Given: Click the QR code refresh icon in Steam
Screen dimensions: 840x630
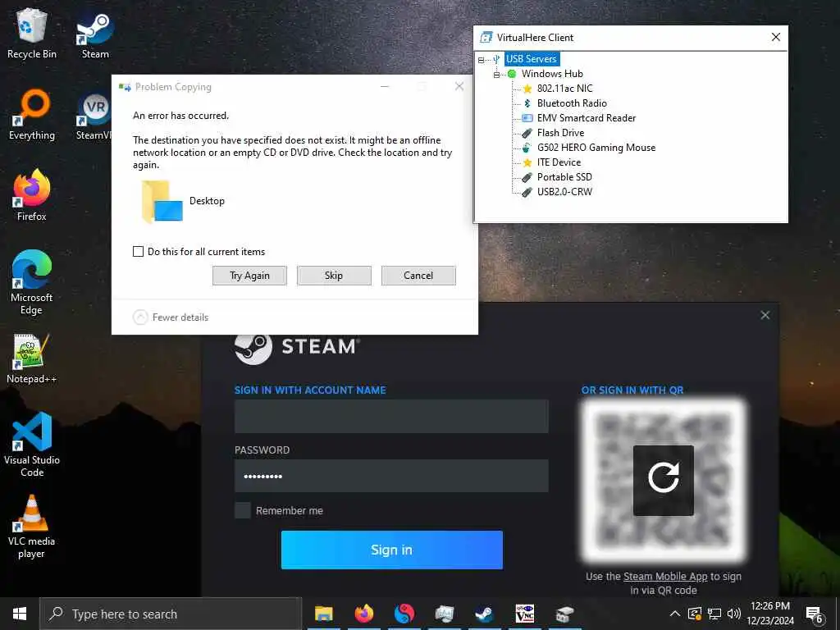Looking at the screenshot, I should click(663, 481).
